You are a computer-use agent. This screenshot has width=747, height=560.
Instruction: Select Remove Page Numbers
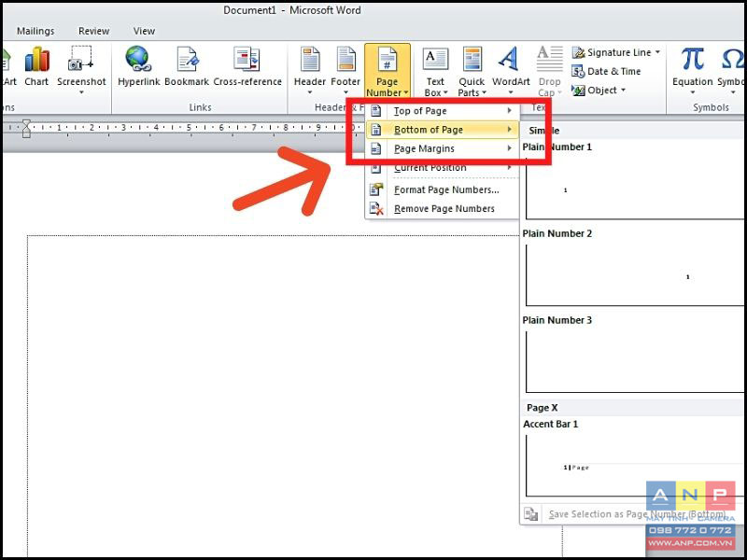pyautogui.click(x=442, y=208)
